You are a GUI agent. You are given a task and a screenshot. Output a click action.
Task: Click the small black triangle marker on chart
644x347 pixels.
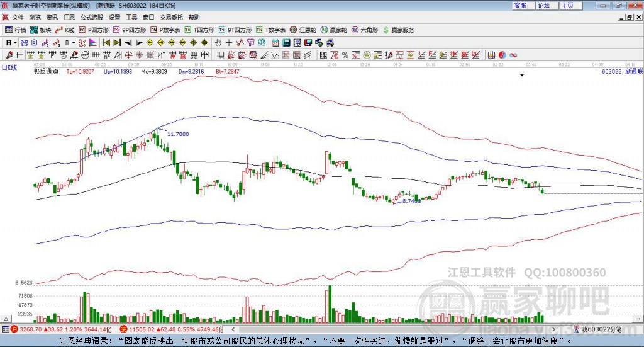pyautogui.click(x=522, y=75)
